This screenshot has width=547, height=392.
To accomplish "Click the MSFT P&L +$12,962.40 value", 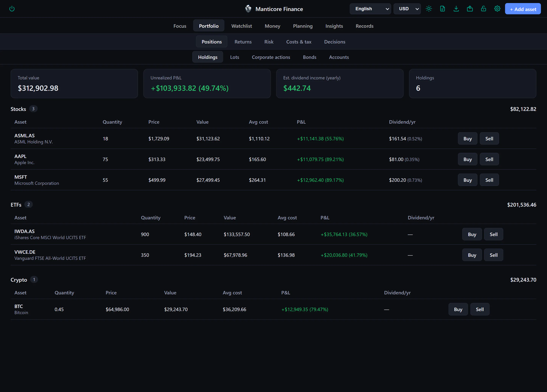I will click(x=320, y=180).
